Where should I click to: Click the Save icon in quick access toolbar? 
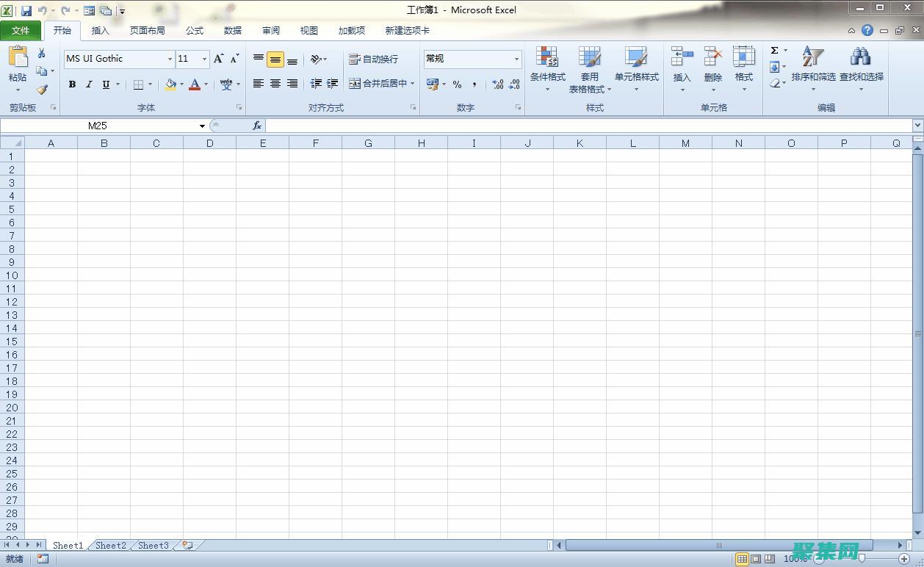point(26,10)
